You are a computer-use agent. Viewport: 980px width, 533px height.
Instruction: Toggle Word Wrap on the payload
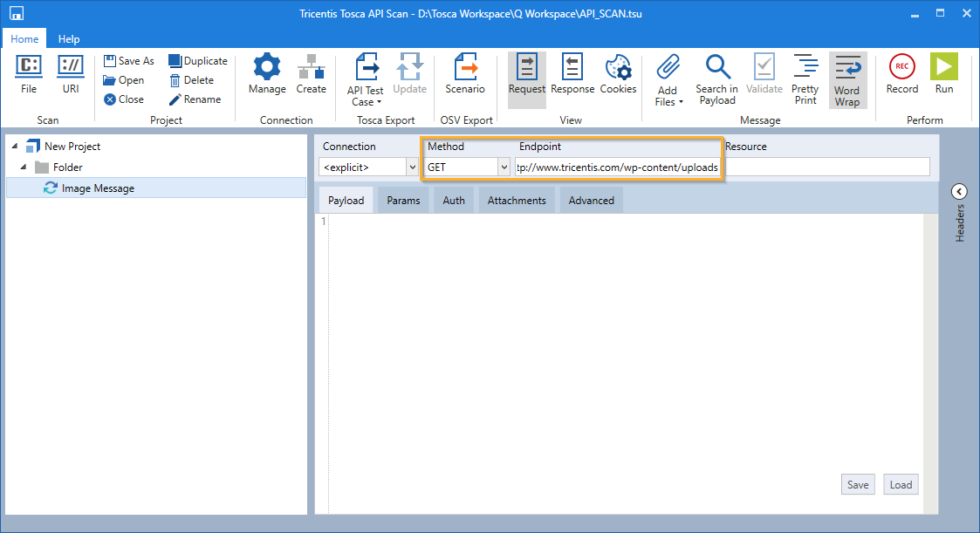coord(846,68)
